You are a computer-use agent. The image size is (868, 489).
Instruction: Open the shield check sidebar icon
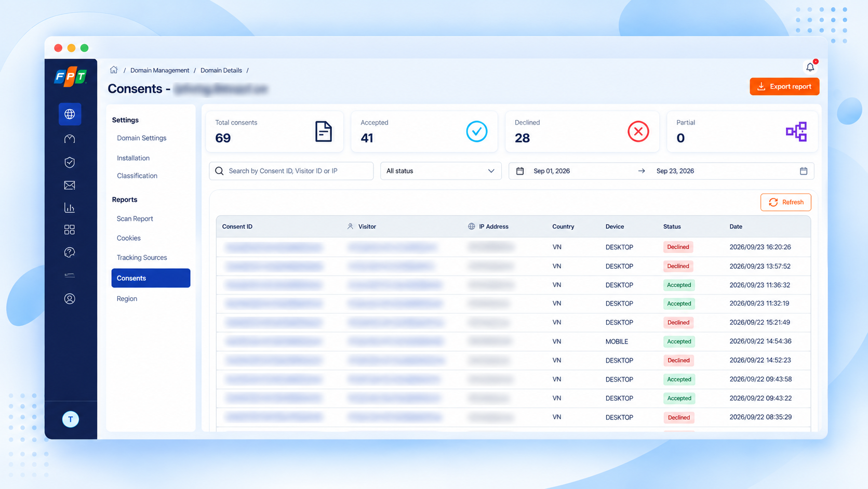click(70, 162)
